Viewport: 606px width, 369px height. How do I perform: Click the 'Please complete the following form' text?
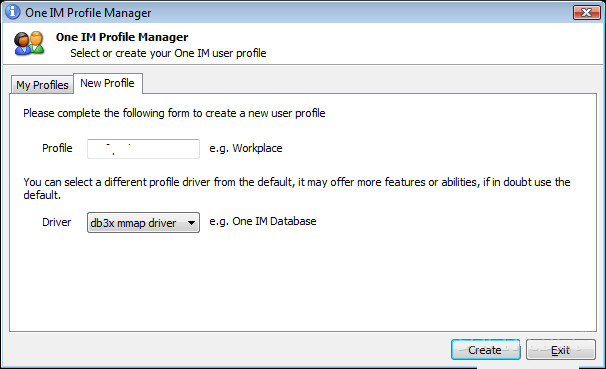tap(174, 113)
